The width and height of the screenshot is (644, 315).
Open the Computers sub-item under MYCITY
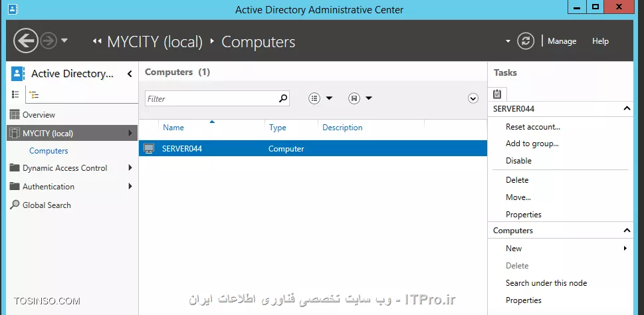pos(49,151)
